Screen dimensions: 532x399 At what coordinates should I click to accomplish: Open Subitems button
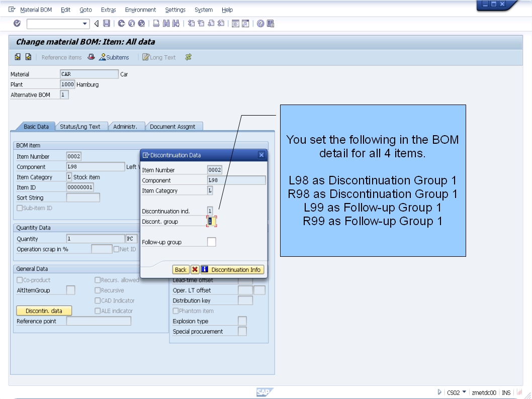(114, 57)
